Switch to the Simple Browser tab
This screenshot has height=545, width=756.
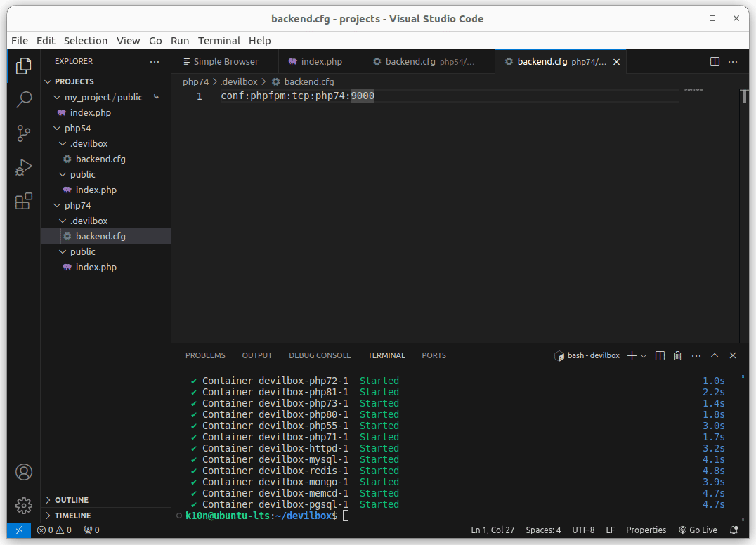[x=225, y=62]
